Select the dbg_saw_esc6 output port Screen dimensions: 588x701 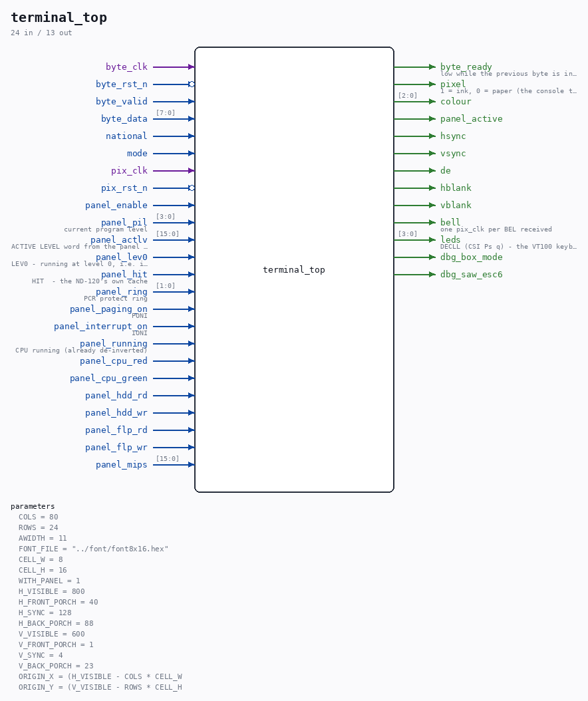tap(472, 275)
